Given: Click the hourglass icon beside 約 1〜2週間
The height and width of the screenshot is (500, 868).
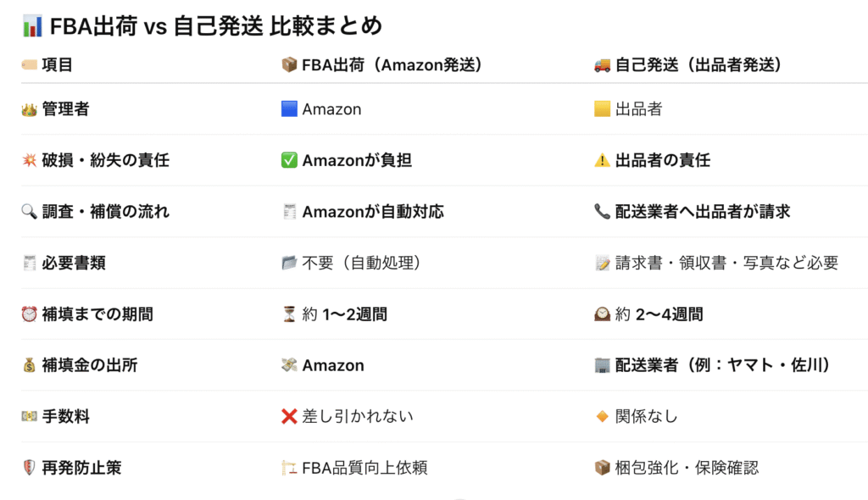Looking at the screenshot, I should click(289, 314).
